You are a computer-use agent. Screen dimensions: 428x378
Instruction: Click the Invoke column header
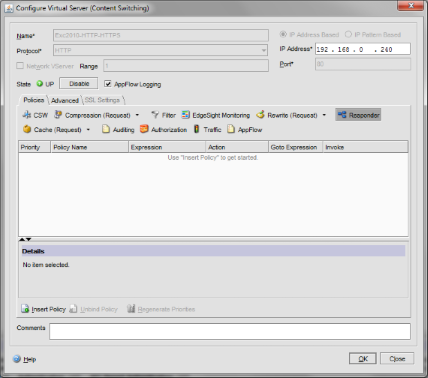pyautogui.click(x=365, y=147)
